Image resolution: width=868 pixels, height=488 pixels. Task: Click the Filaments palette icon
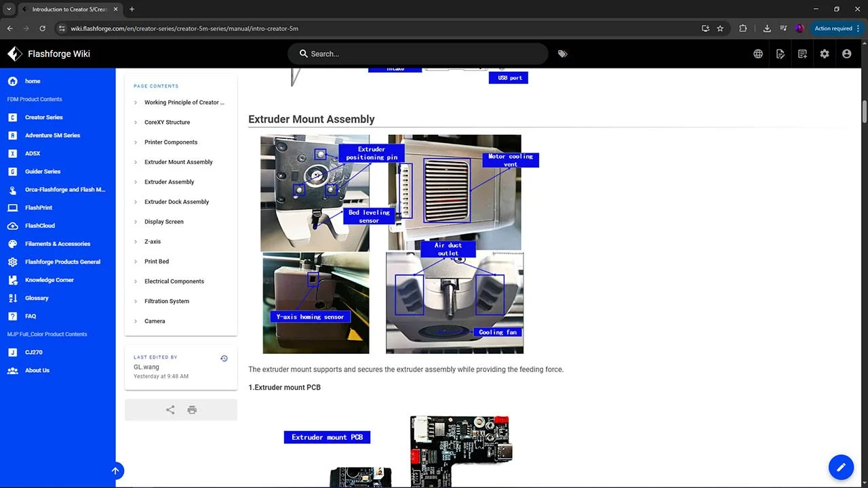tap(12, 244)
